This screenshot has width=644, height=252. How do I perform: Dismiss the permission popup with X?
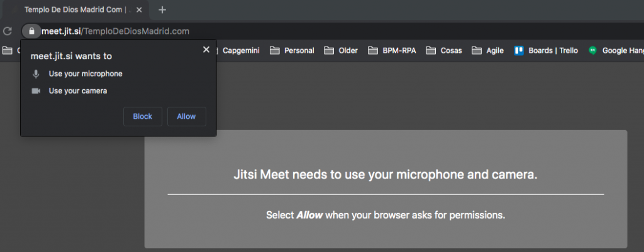point(206,50)
